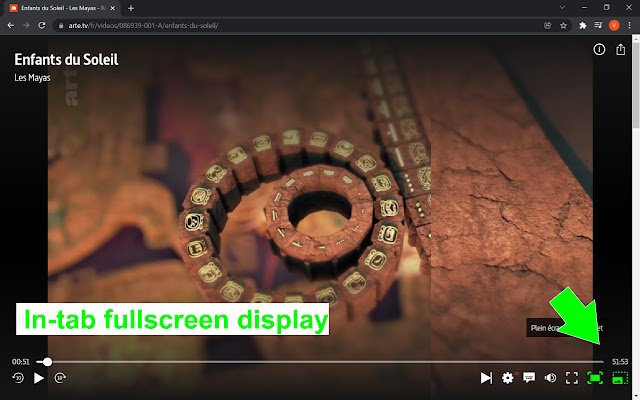
Task: Mute the video volume
Action: (550, 378)
